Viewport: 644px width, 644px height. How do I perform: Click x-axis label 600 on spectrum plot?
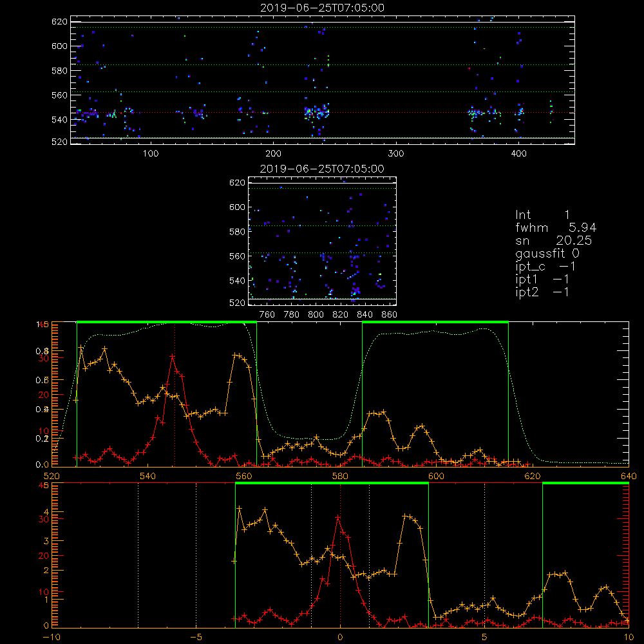(436, 476)
